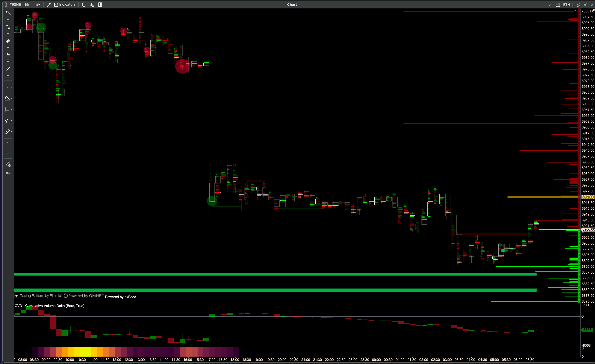Click the mouse cursor mode icon

[x=84, y=5]
